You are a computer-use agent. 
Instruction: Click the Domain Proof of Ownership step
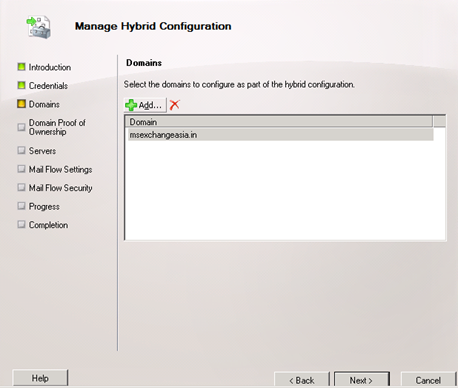click(x=57, y=127)
